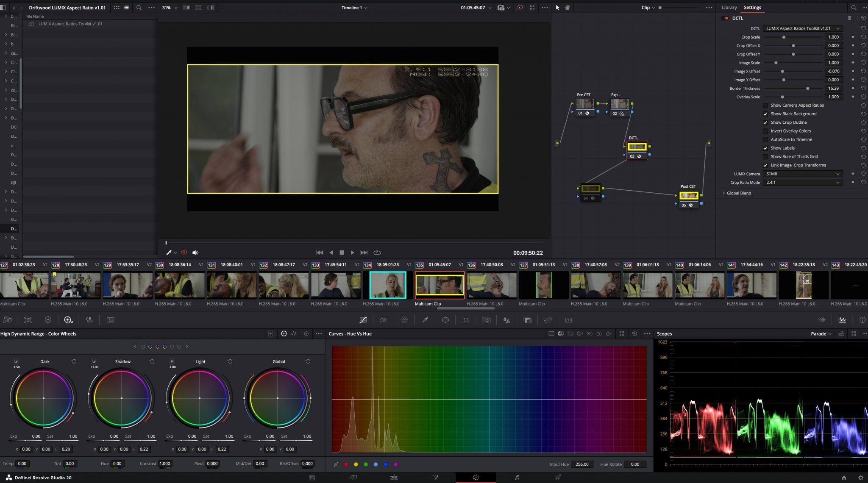Open the Crop Ratio Mode dropdown
The width and height of the screenshot is (868, 483).
point(802,182)
